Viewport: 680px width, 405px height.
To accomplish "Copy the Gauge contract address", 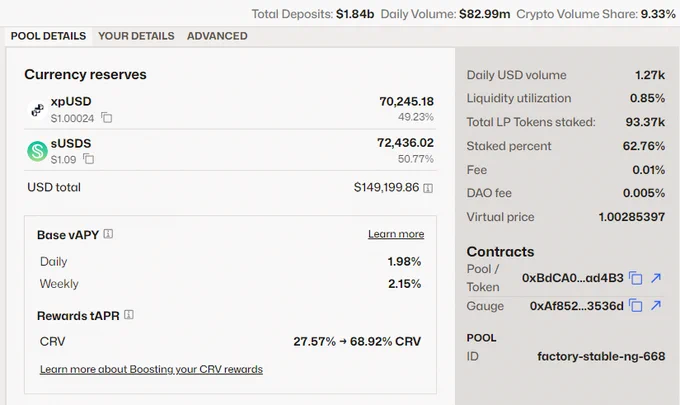I will pyautogui.click(x=635, y=306).
